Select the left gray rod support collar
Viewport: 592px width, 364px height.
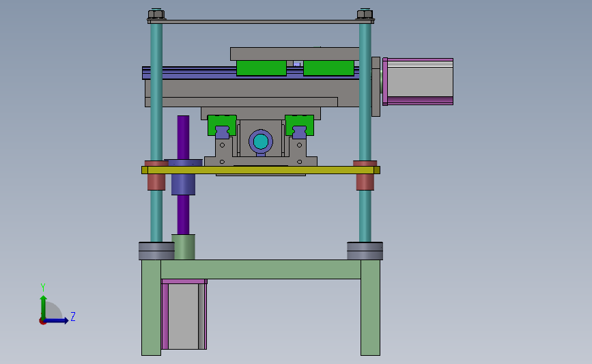156,251
